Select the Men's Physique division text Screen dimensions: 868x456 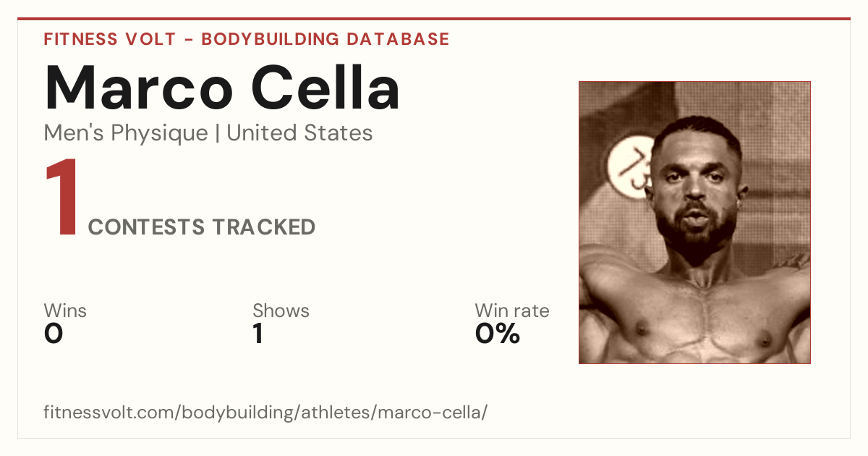click(126, 133)
